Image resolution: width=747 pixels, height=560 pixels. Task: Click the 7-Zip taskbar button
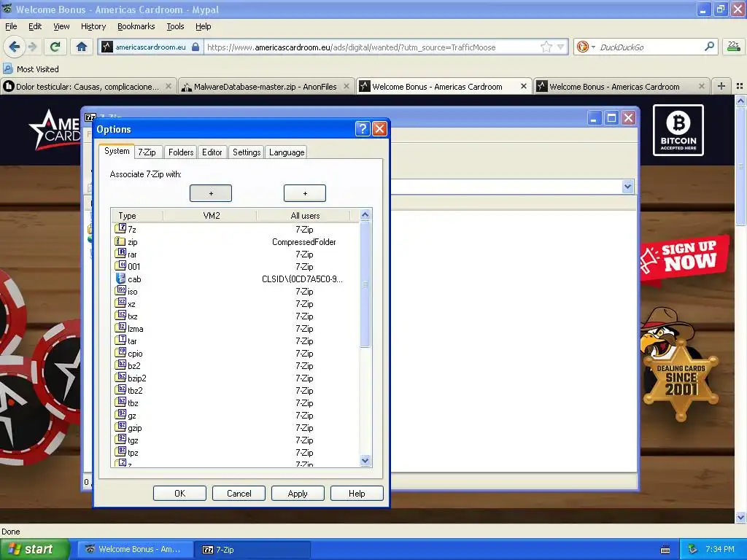(x=252, y=550)
